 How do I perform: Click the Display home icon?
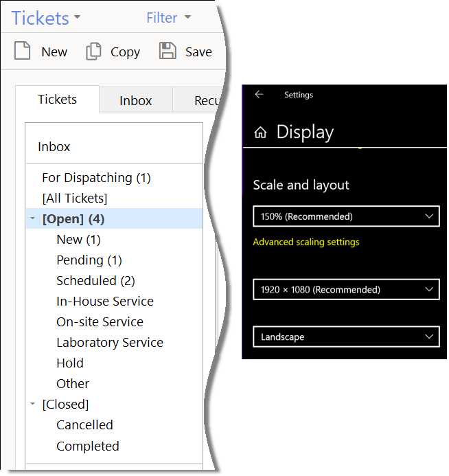tap(260, 133)
